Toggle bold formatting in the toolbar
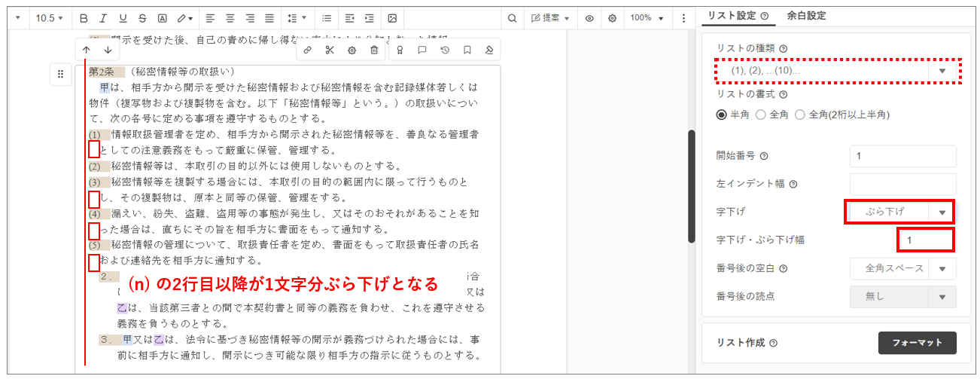Screen dimensions: 980x379 click(84, 18)
